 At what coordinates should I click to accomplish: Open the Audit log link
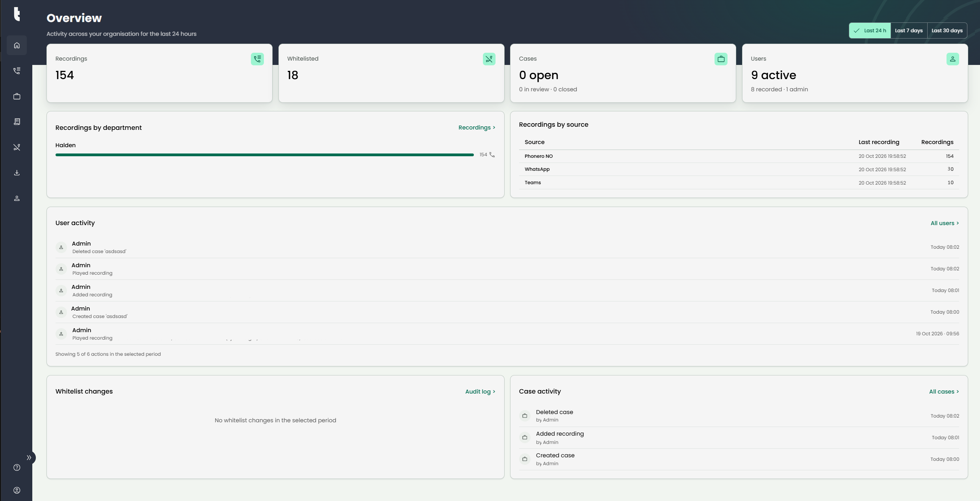point(480,392)
